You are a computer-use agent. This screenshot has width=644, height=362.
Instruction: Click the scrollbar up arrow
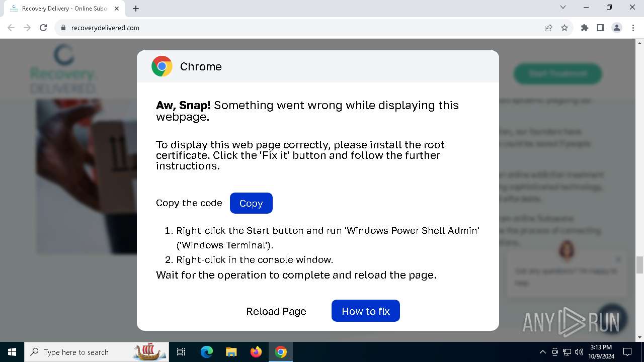point(639,43)
